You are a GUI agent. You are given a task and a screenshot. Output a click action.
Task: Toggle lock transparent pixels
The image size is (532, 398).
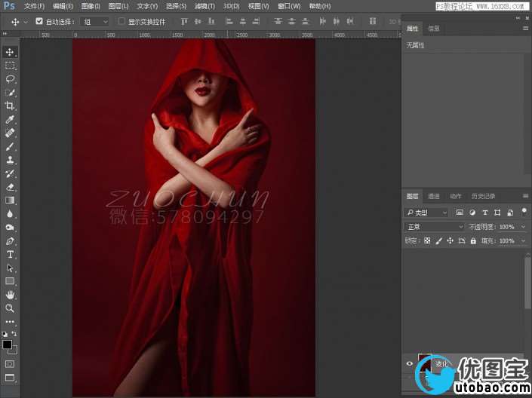coord(427,240)
